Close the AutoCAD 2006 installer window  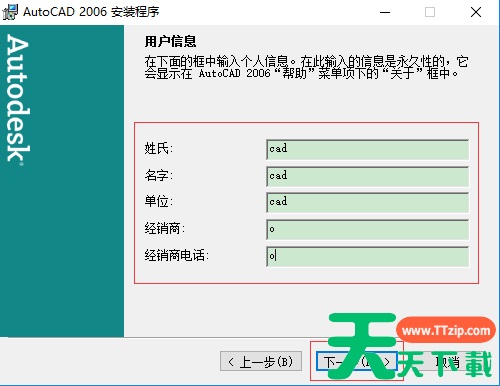tap(476, 12)
